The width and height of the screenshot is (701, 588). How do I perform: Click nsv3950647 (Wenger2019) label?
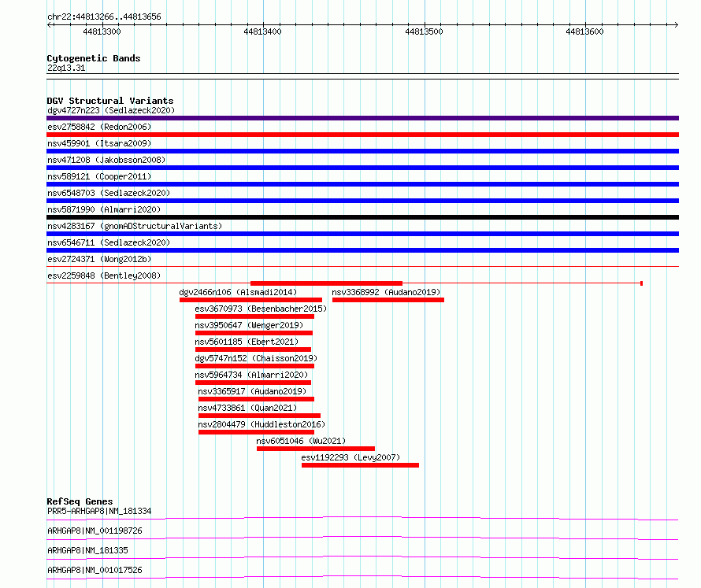[x=249, y=325]
